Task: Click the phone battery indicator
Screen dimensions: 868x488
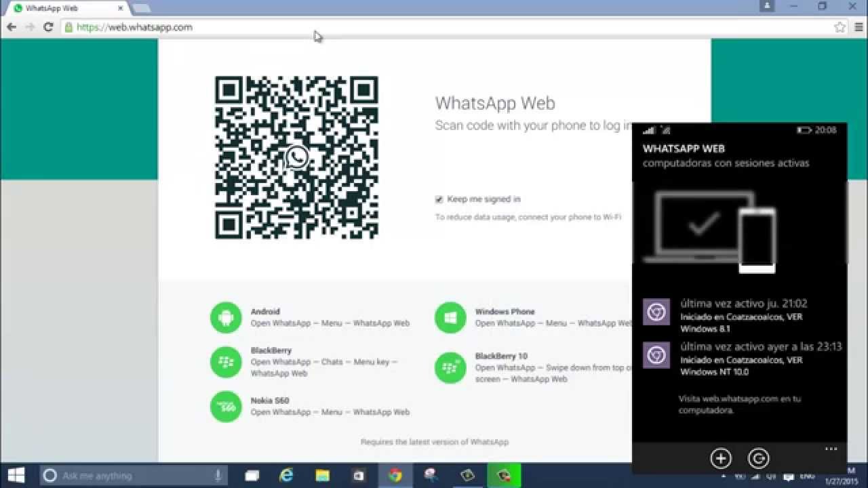Action: [804, 130]
